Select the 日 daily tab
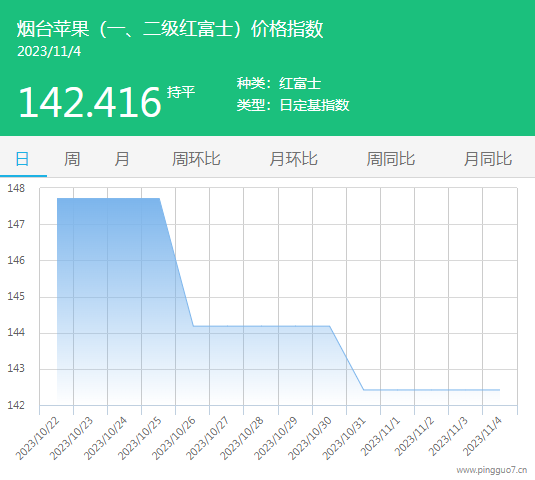The height and width of the screenshot is (480, 535). pos(23,159)
